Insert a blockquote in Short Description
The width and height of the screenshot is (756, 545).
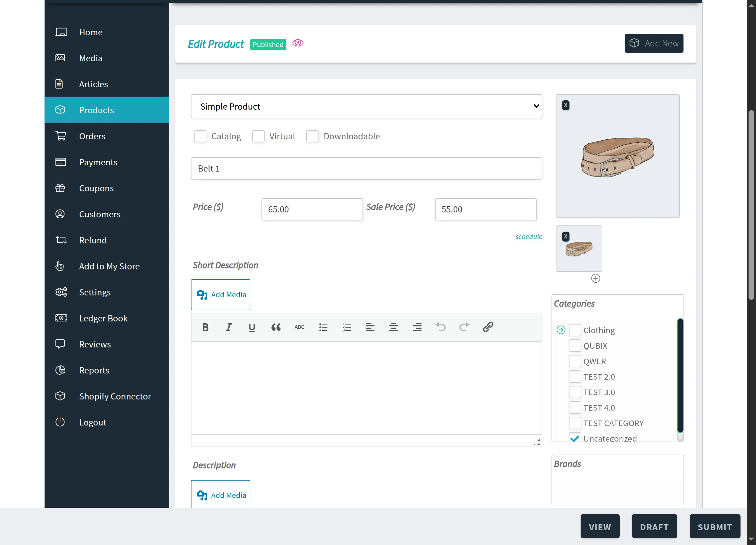pos(276,327)
